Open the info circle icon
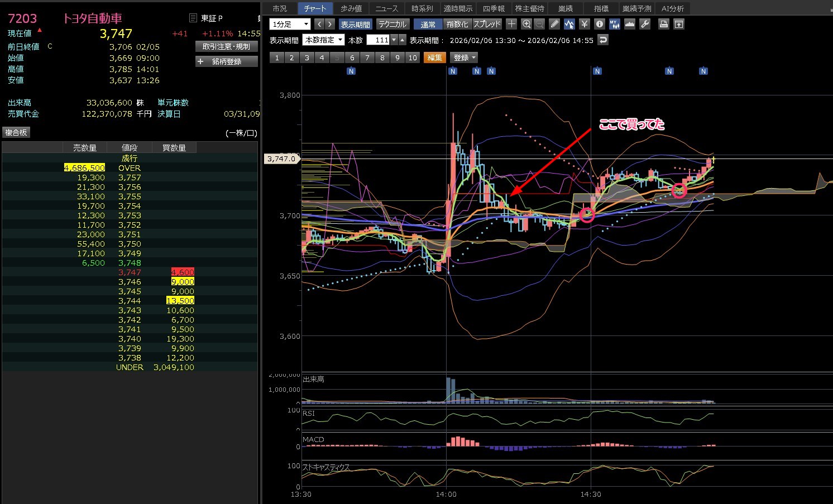Screen dimensions: 833x504 click(599, 24)
